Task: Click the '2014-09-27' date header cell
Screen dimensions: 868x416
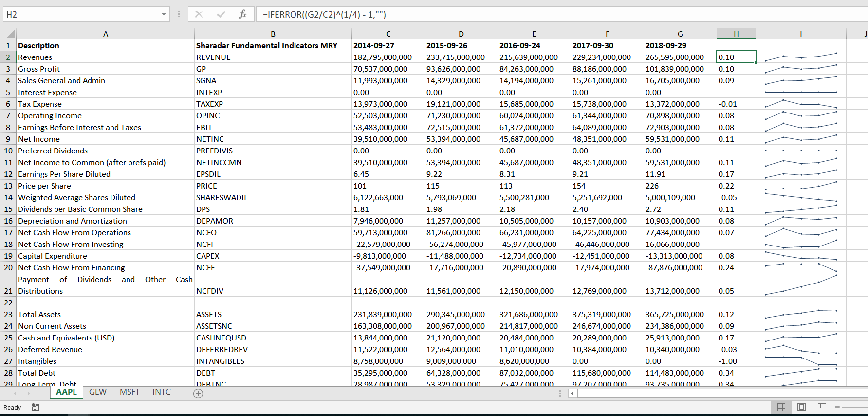Action: click(x=388, y=45)
